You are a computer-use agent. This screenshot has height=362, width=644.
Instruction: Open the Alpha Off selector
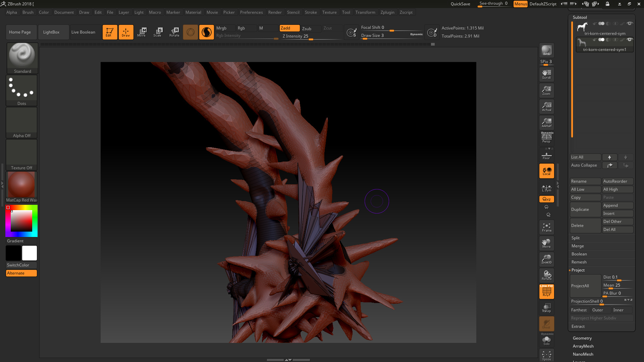[21, 122]
